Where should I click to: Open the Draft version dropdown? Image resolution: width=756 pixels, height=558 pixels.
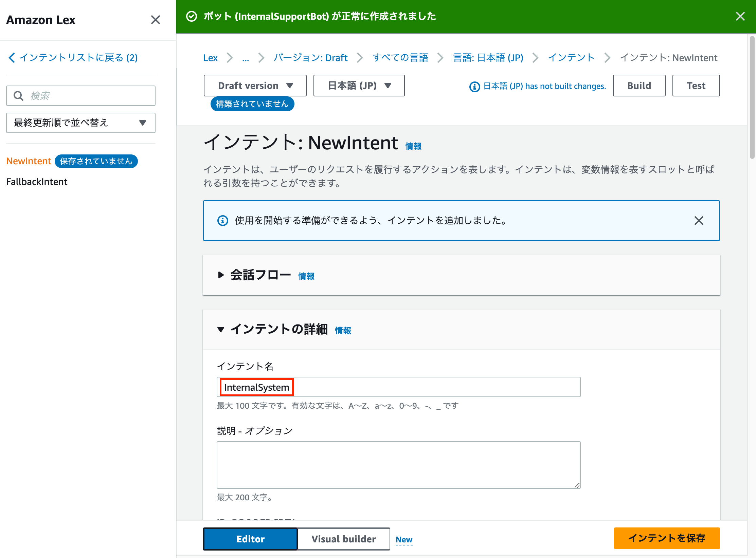[x=255, y=86]
